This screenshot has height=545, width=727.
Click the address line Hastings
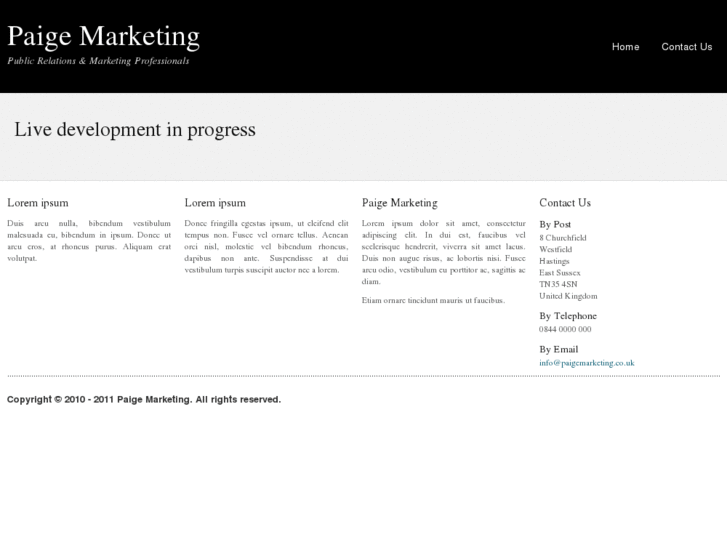tap(554, 261)
